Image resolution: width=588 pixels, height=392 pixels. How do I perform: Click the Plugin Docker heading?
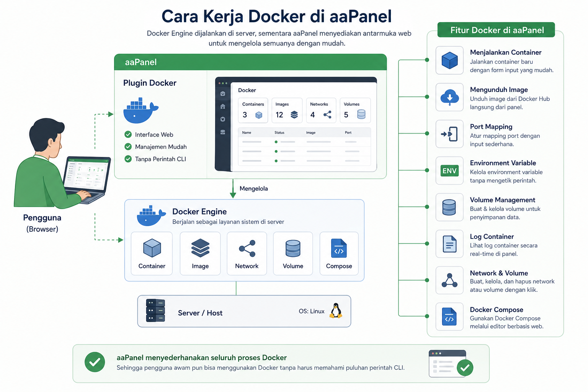click(x=150, y=83)
